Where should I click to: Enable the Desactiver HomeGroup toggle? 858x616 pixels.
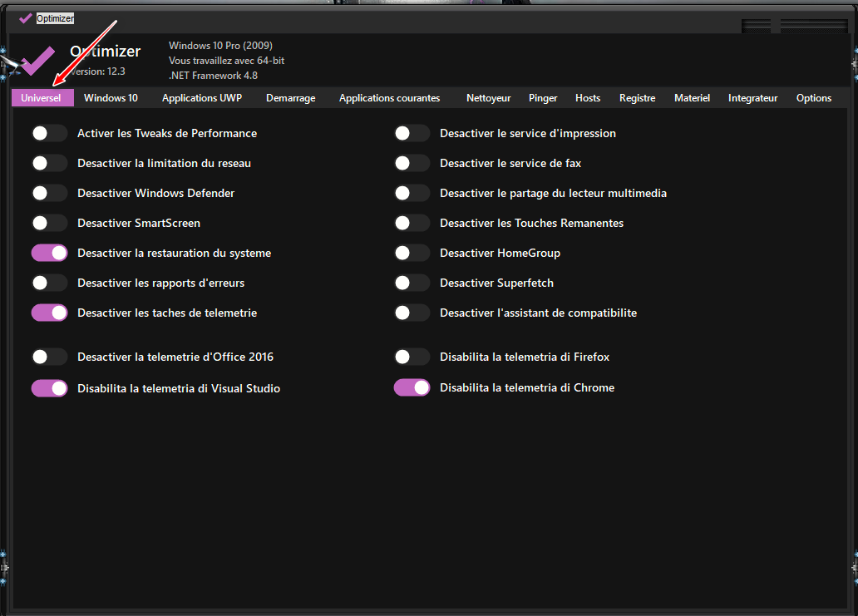412,253
